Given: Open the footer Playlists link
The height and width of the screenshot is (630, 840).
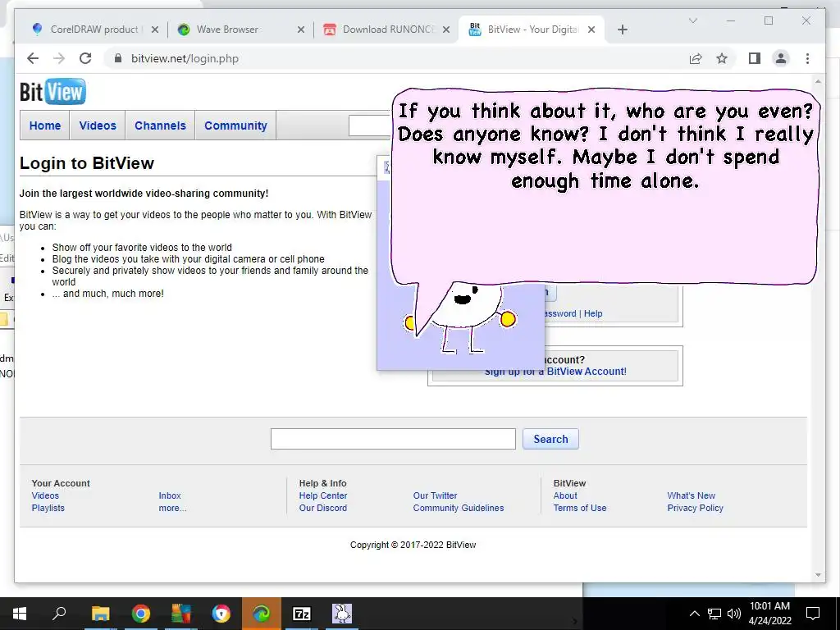Looking at the screenshot, I should click(x=48, y=508).
